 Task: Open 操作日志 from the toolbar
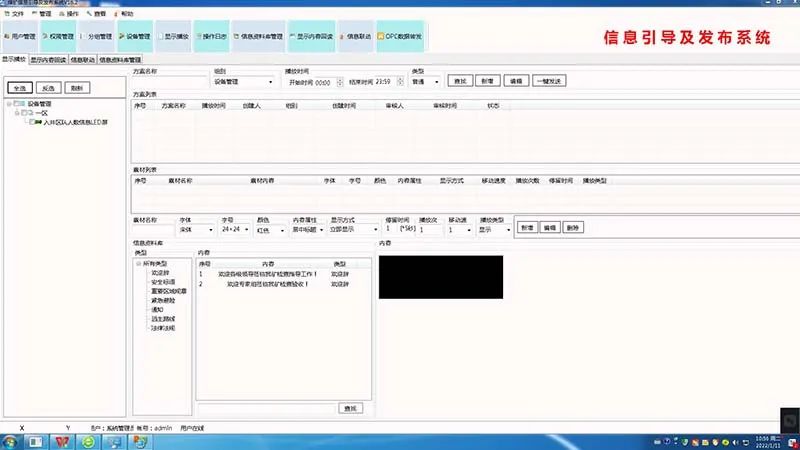point(211,36)
